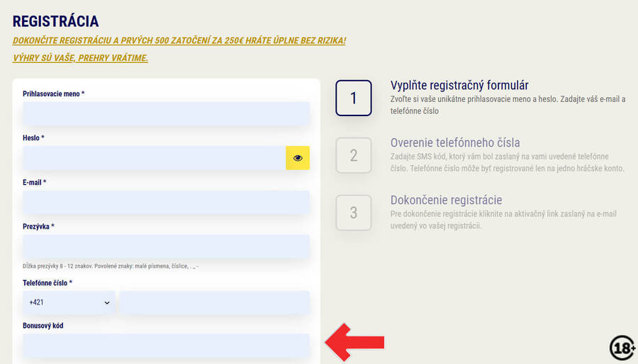Click the "Výhry sú vaše, prehry vrátime" link

click(x=80, y=57)
